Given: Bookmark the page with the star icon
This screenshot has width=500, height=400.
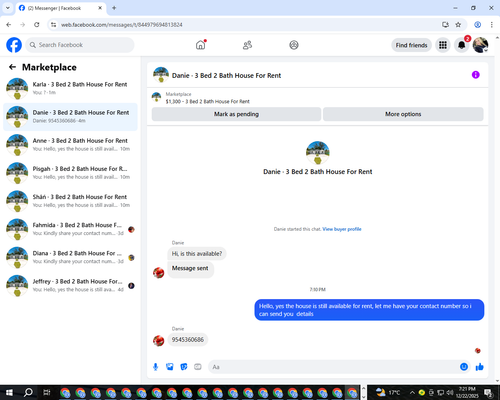Looking at the screenshot, I should (x=458, y=25).
